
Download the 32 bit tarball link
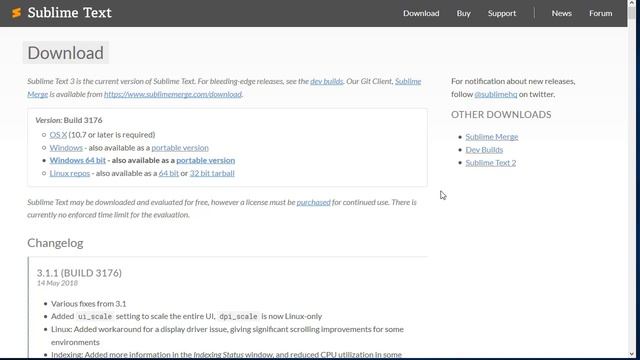click(212, 173)
